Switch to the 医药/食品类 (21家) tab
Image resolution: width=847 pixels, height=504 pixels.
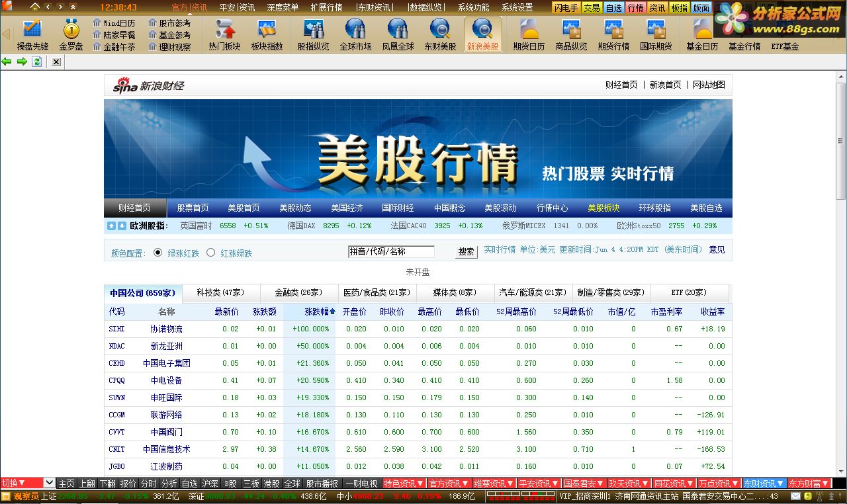point(377,292)
